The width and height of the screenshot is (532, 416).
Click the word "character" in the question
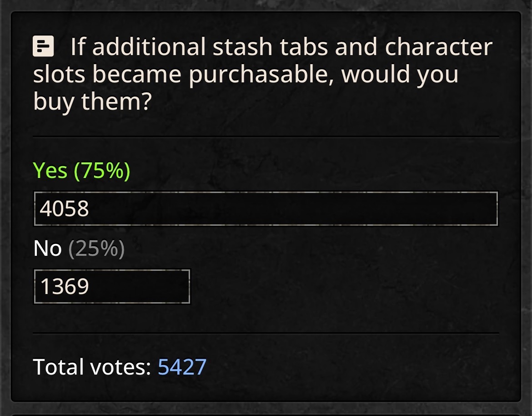pos(439,47)
